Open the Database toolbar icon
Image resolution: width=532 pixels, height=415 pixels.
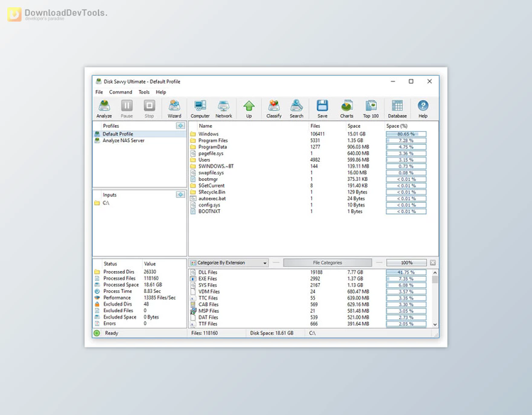coord(397,109)
